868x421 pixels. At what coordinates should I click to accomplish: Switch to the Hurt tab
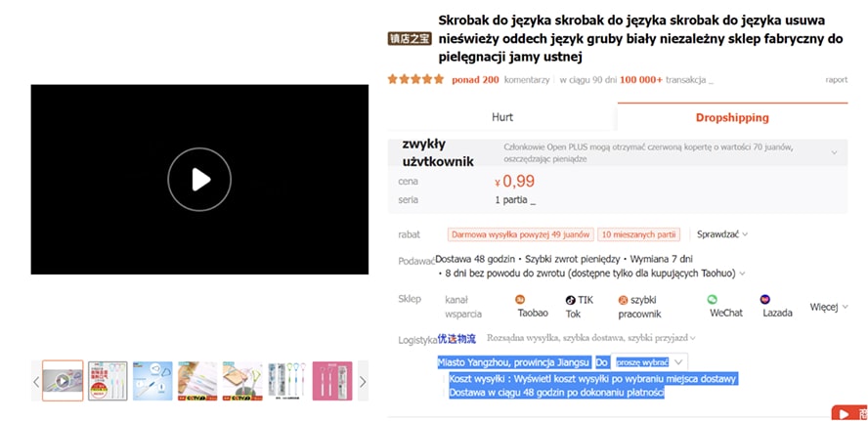pyautogui.click(x=502, y=117)
